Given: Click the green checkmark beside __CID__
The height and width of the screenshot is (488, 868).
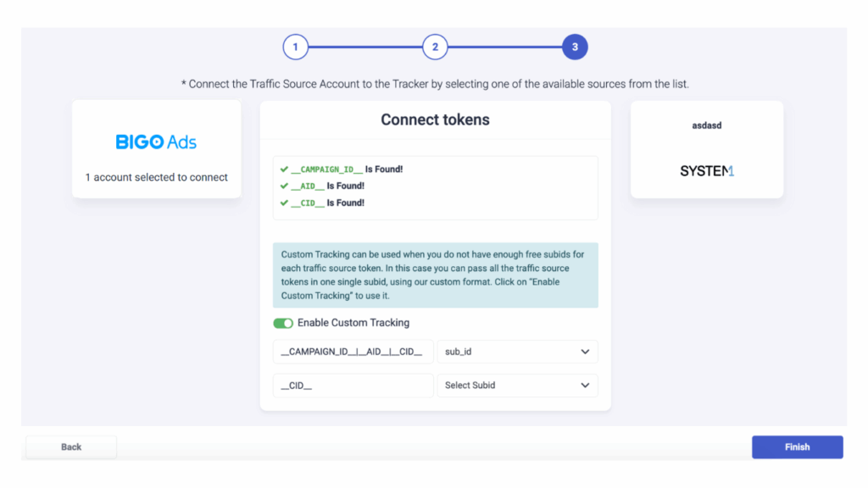Looking at the screenshot, I should (x=285, y=203).
